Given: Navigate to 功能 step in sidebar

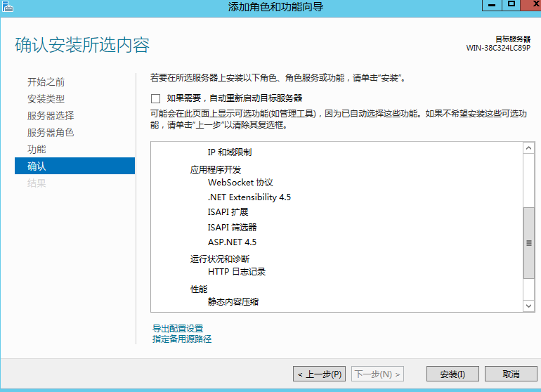Looking at the screenshot, I should (x=37, y=150).
